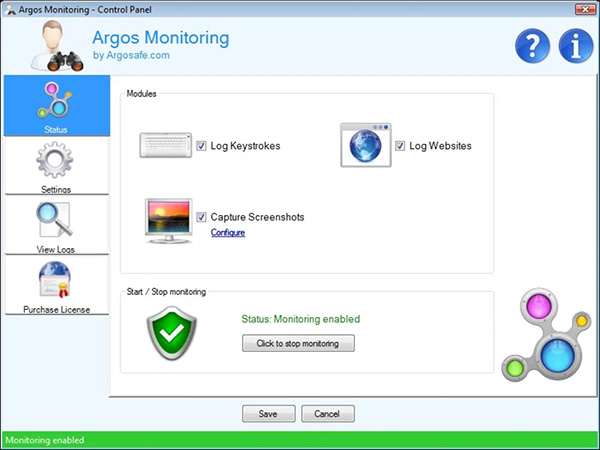Viewport: 600px width, 450px height.
Task: Open the Settings tab in sidebar
Action: click(55, 166)
